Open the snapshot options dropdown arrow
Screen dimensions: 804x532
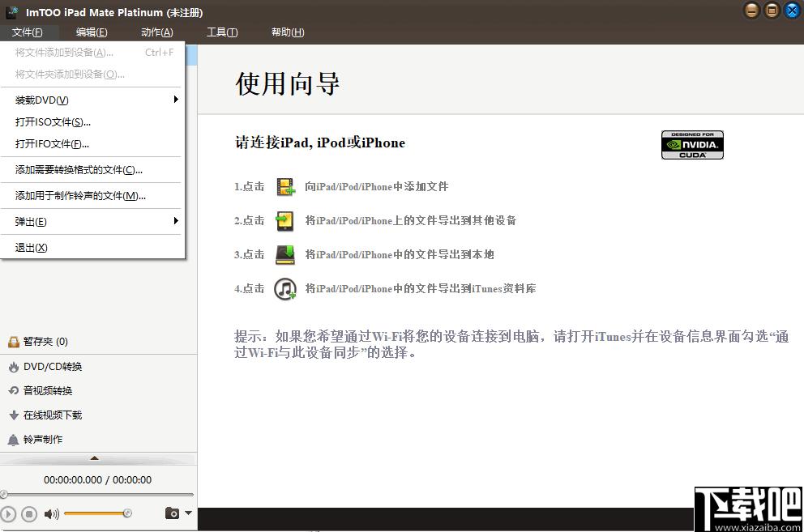pyautogui.click(x=189, y=513)
